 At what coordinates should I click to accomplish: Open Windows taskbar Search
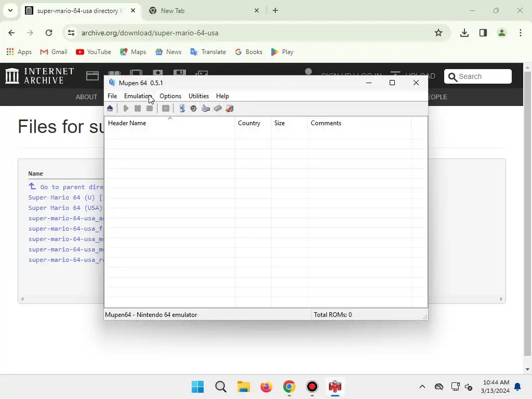[x=220, y=387]
